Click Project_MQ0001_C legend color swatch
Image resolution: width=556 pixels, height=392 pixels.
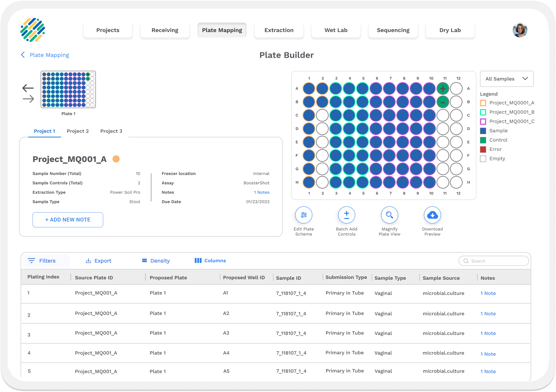pos(483,122)
